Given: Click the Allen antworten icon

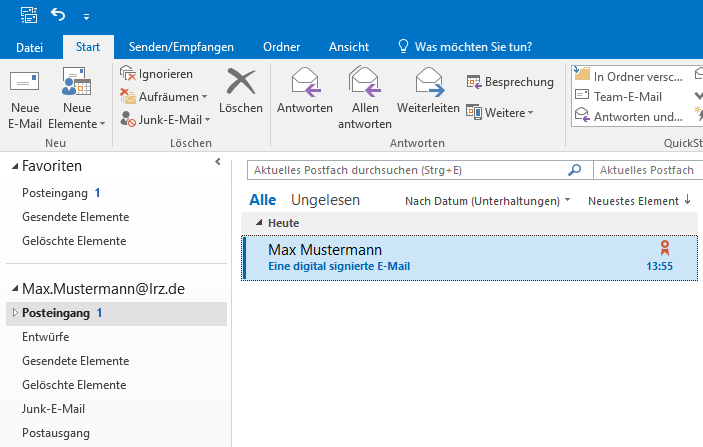Looking at the screenshot, I should coord(364,82).
